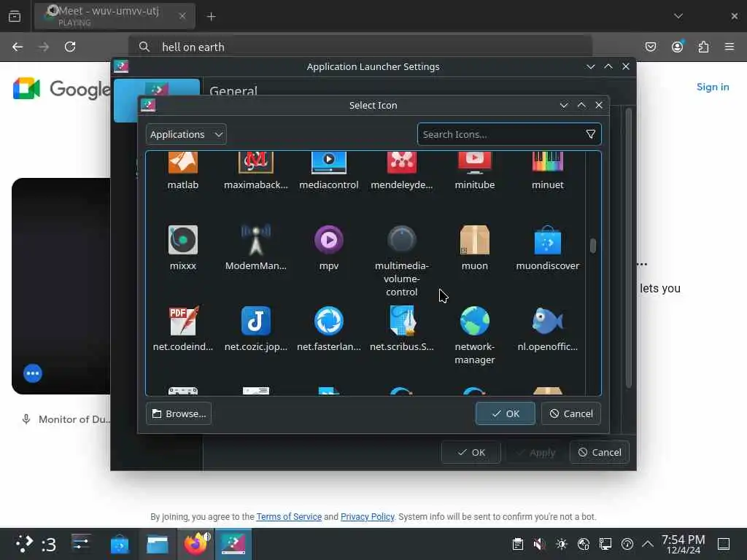Click the browser address bar
Screen dimensions: 747x560
(x=360, y=47)
